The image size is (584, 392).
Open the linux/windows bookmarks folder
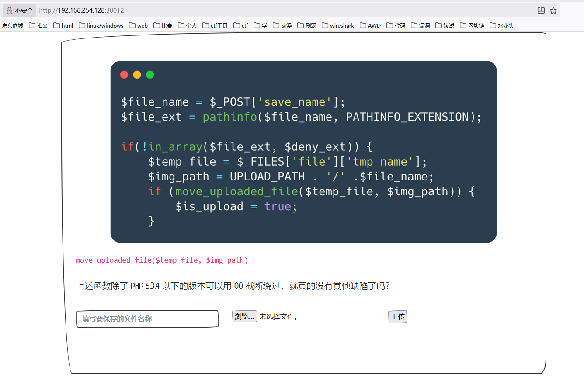tap(101, 26)
